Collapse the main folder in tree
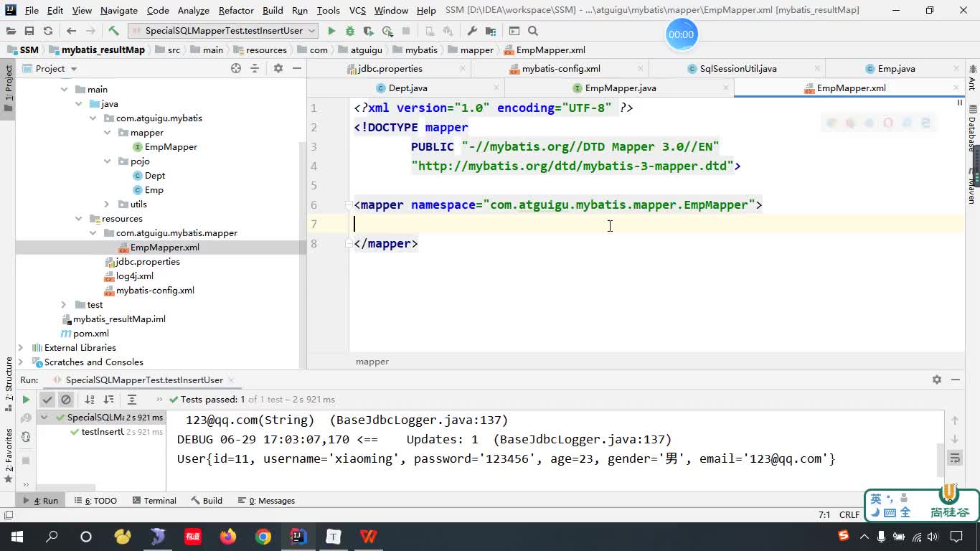 coord(64,90)
